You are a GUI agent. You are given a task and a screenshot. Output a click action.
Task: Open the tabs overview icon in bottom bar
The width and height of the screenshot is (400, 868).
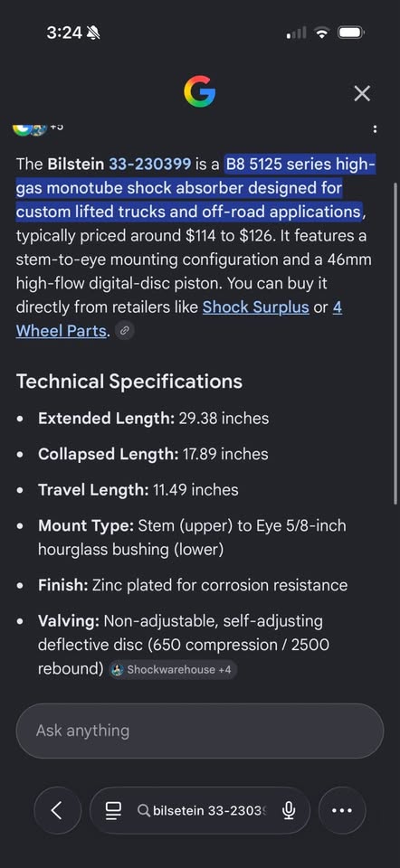point(113,810)
